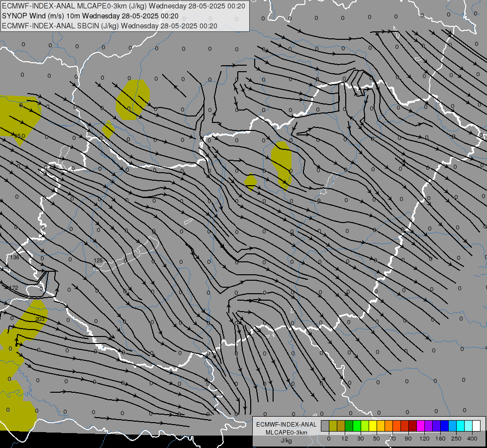This screenshot has width=487, height=448.
Task: Choose the bright green legend swatch
Action: click(x=357, y=426)
